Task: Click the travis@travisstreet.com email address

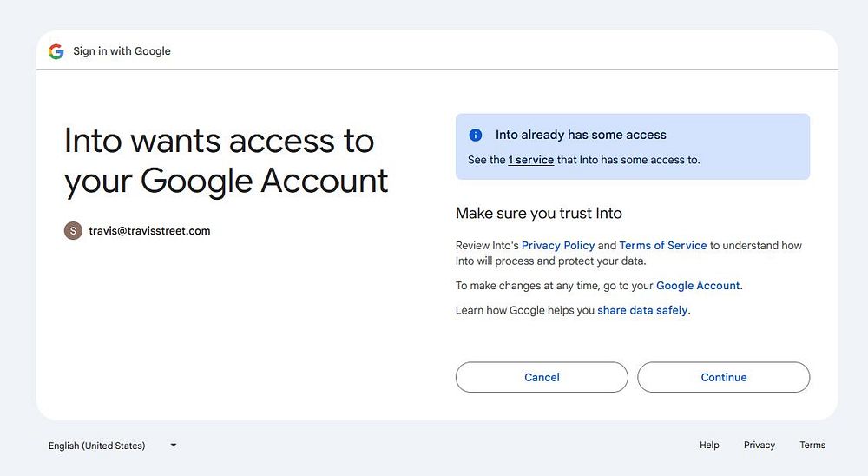Action: coord(149,231)
